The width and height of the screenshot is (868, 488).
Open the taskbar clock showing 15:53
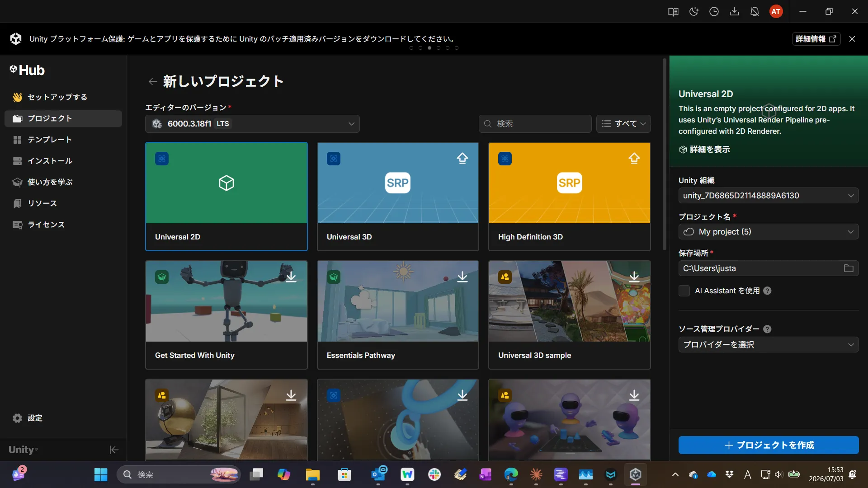click(x=826, y=474)
